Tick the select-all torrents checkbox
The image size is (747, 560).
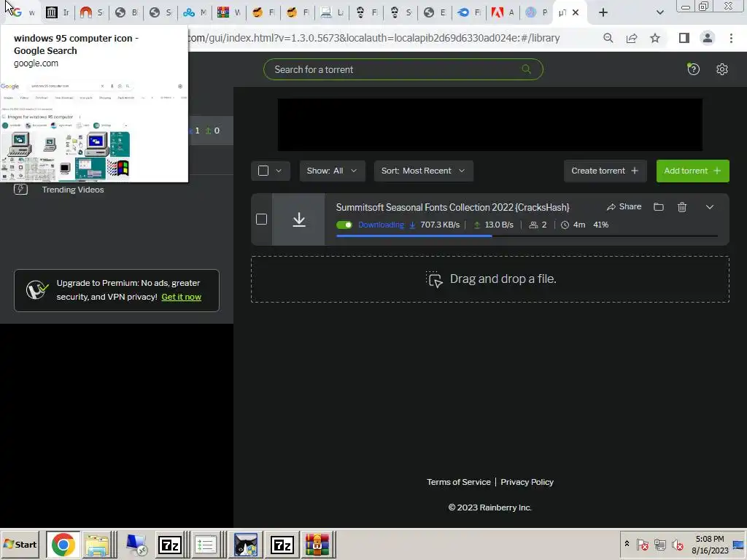(263, 171)
